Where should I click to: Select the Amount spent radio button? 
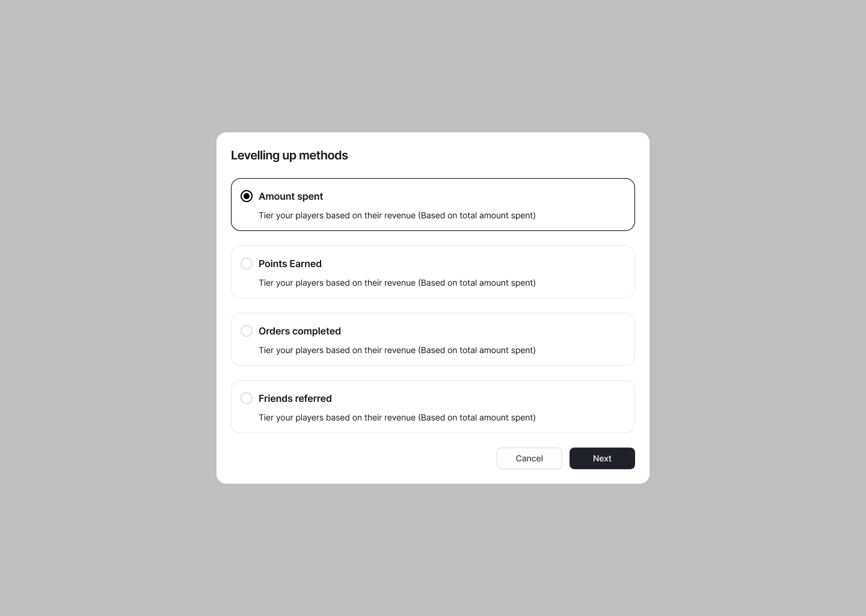coord(247,196)
